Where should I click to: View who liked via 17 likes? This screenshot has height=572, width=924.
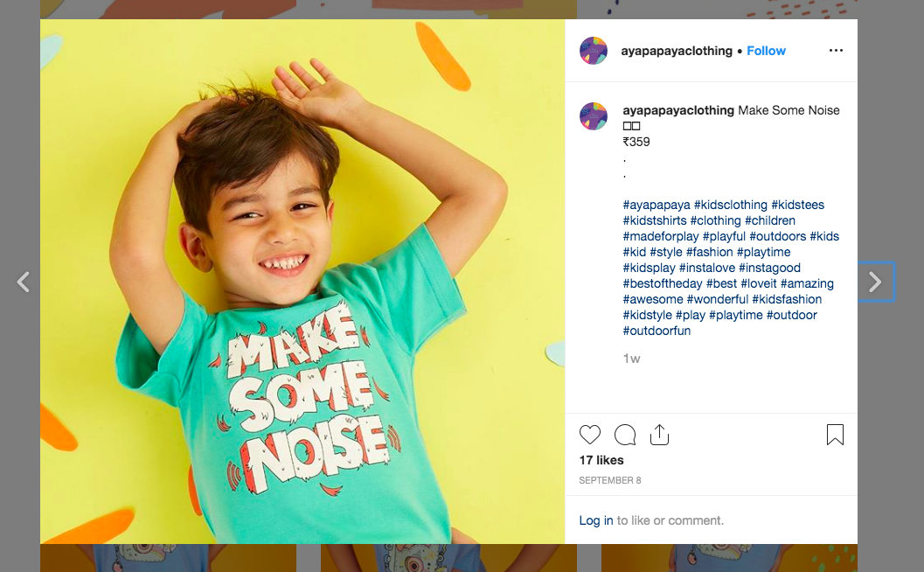pos(601,460)
